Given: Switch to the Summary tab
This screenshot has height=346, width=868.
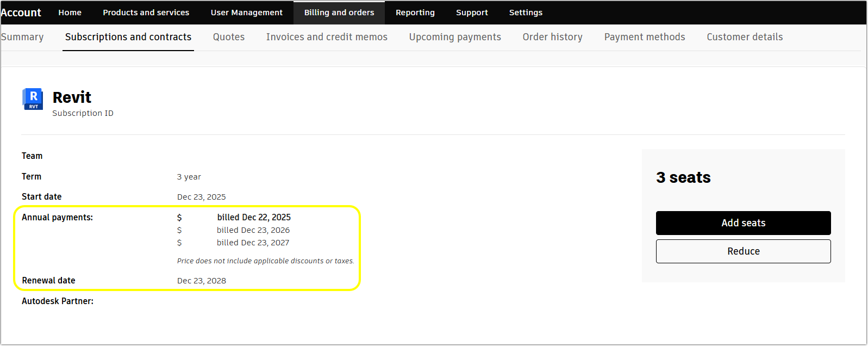Looking at the screenshot, I should pos(22,37).
